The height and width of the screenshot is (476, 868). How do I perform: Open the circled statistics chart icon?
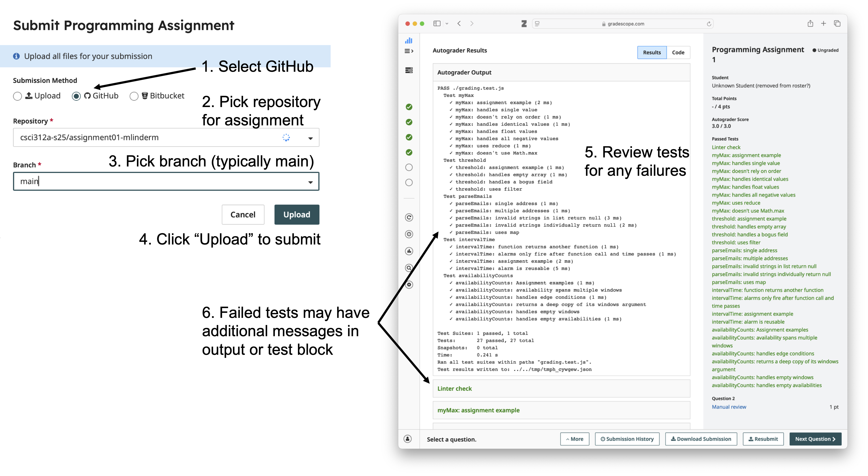click(x=409, y=251)
